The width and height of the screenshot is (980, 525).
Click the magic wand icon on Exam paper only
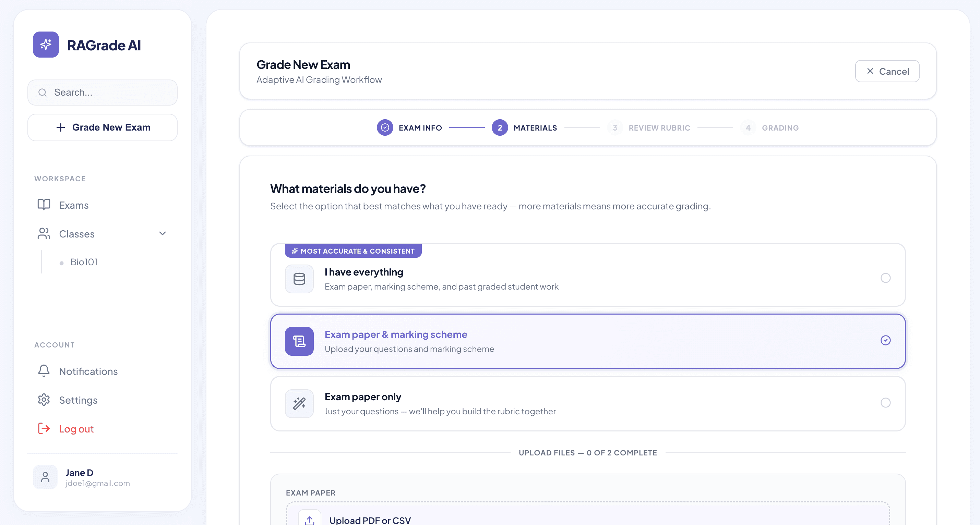click(299, 403)
